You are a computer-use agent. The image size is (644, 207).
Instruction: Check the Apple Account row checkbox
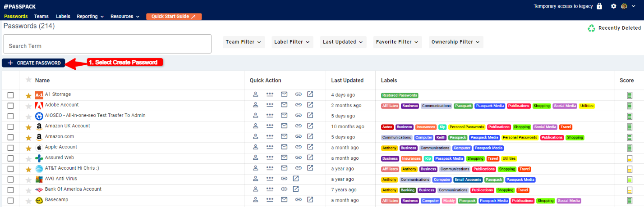(10, 148)
